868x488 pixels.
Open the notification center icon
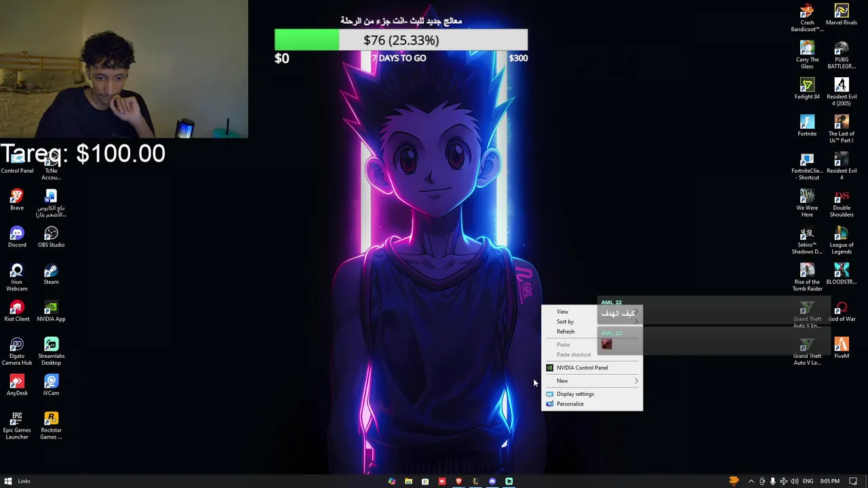click(x=853, y=481)
